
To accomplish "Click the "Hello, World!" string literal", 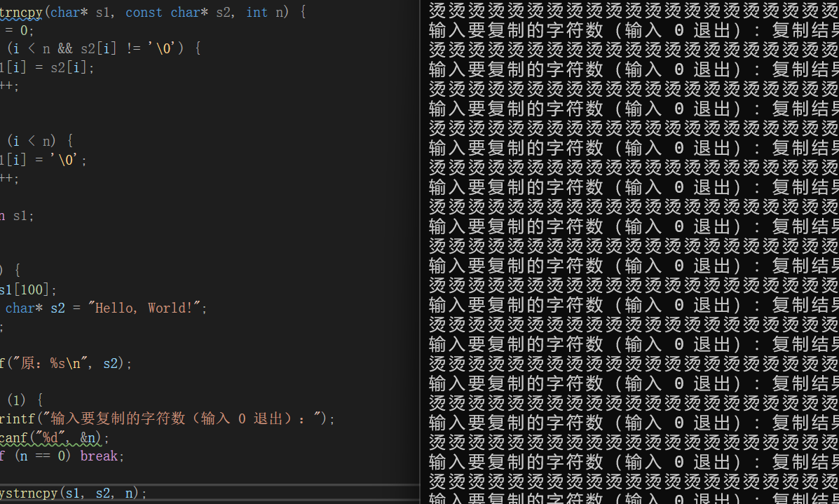I will [145, 308].
